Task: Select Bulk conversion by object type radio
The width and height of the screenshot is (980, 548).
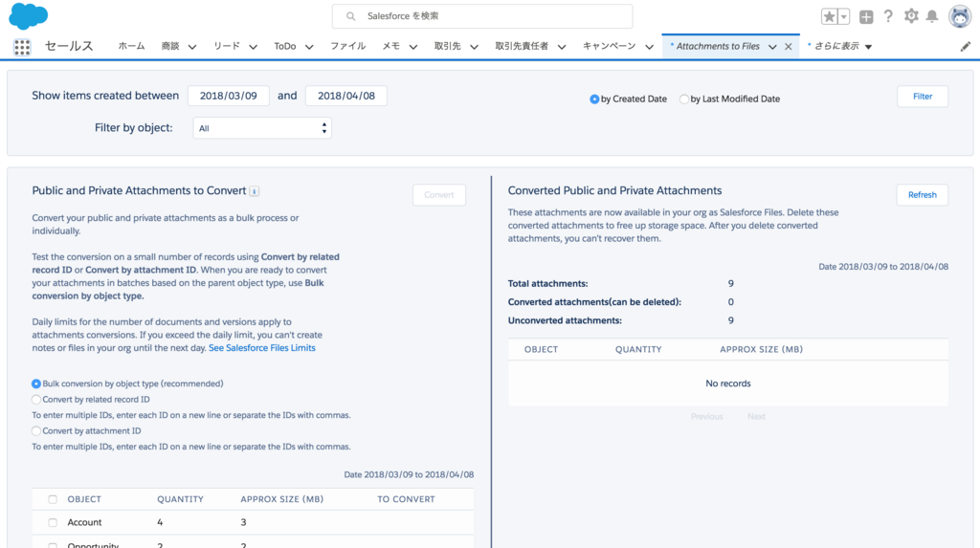Action: 36,384
